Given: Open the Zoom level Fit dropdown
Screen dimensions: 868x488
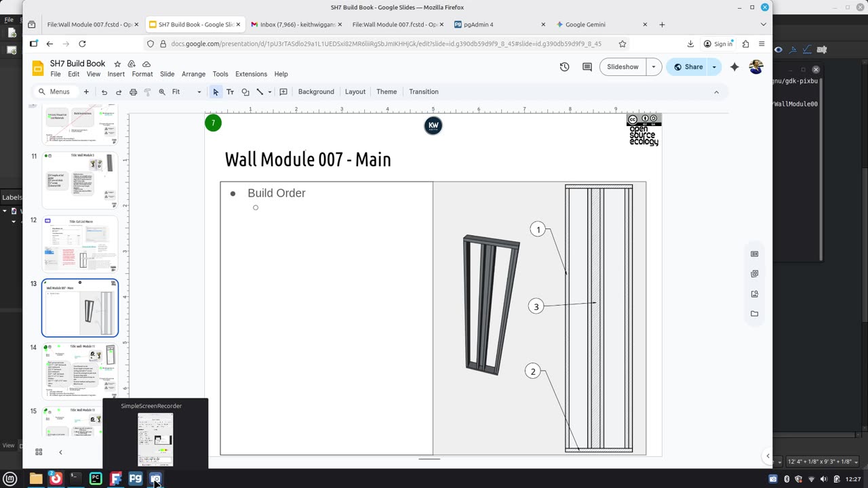Looking at the screenshot, I should pyautogui.click(x=186, y=91).
